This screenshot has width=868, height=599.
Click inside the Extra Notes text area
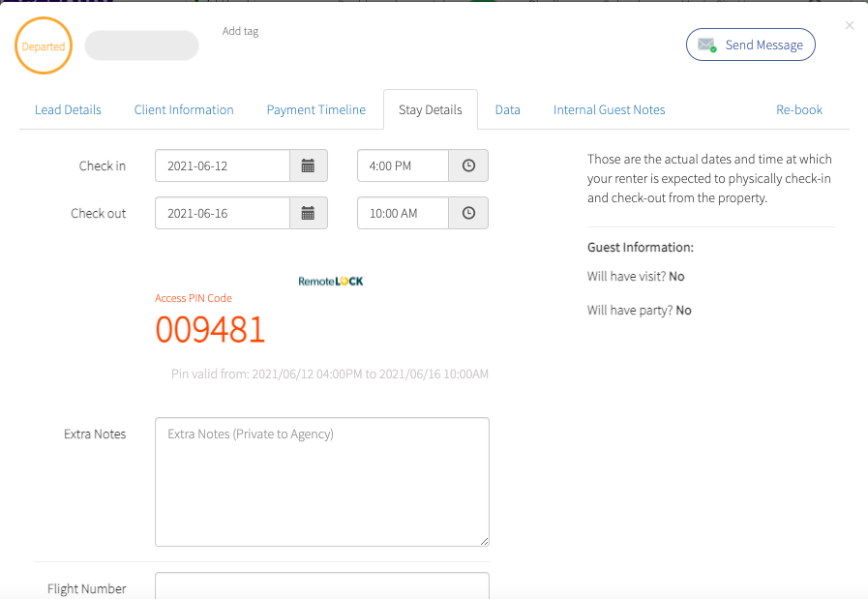click(x=321, y=482)
